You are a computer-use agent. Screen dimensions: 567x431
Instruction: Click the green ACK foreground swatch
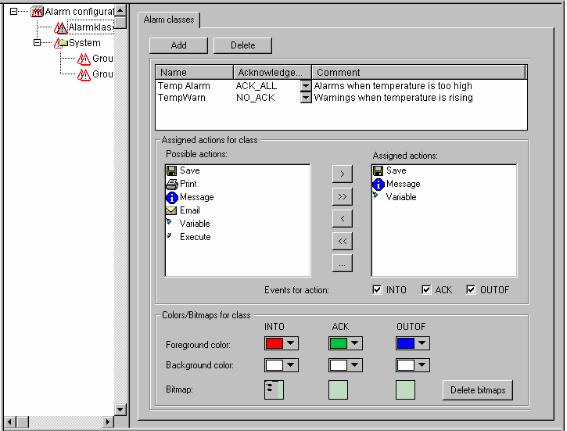(338, 343)
